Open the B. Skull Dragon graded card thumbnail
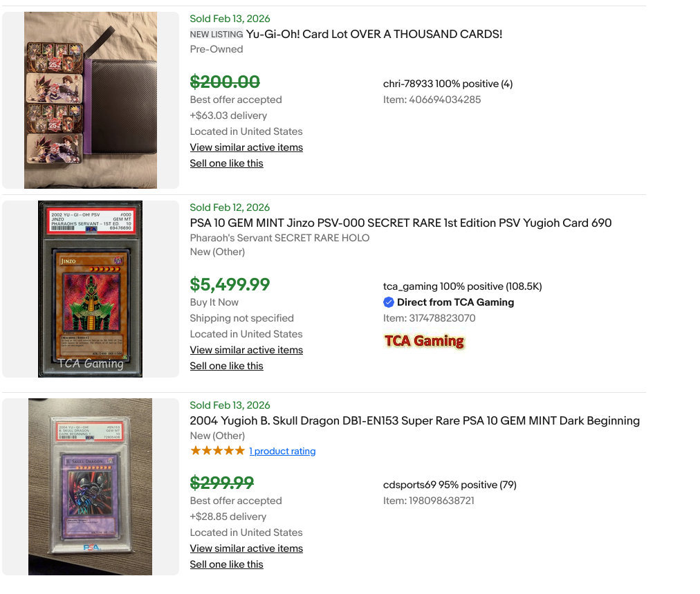Screen dimensions: 700x594 [x=91, y=486]
